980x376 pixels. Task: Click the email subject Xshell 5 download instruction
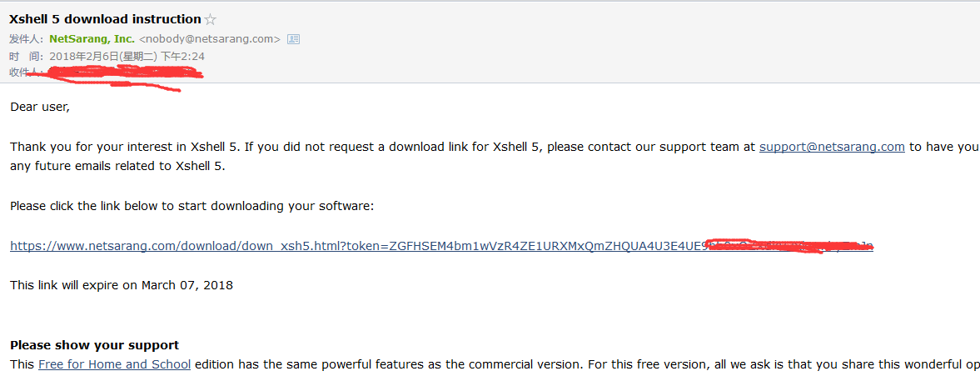point(105,19)
